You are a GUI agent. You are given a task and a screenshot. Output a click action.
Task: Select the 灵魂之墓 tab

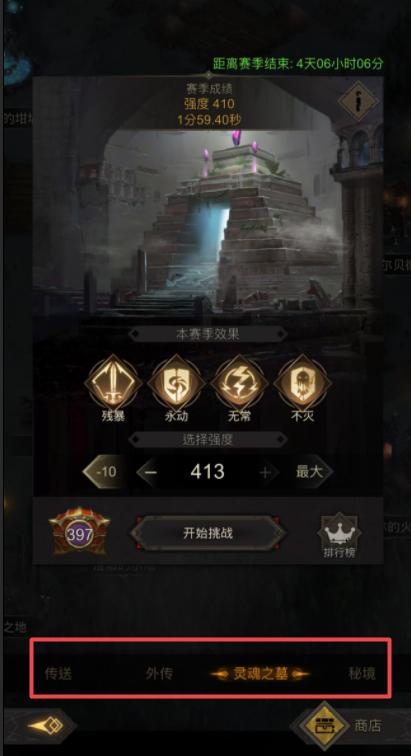point(260,674)
